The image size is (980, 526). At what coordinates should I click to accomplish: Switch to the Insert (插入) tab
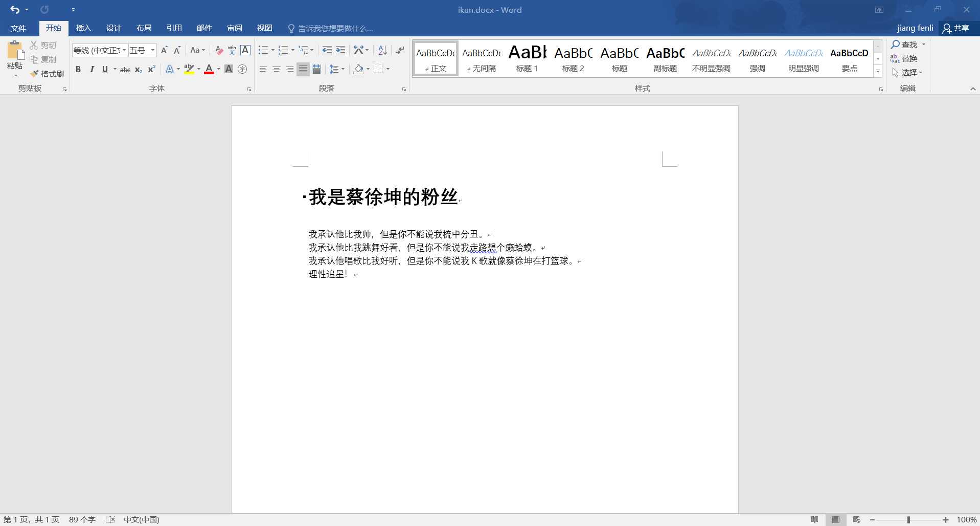[x=83, y=28]
